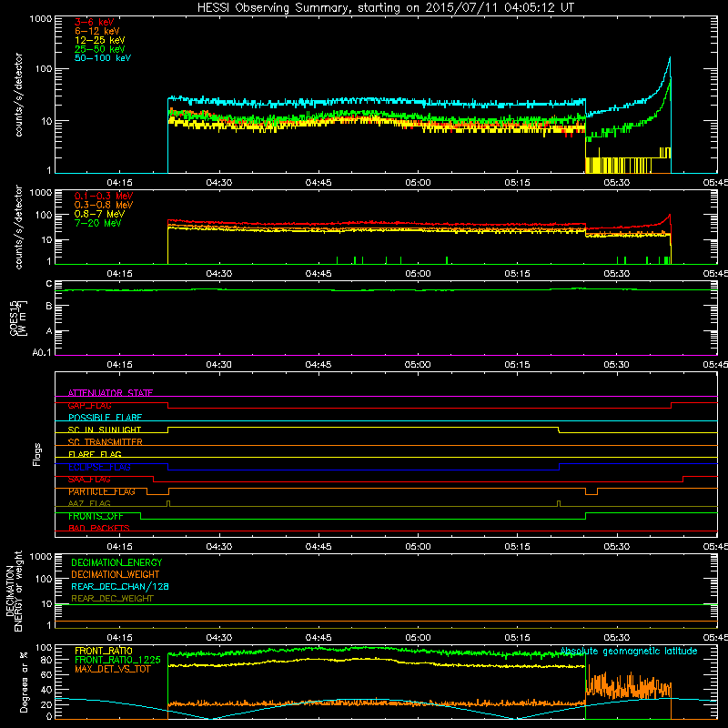Image resolution: width=728 pixels, height=728 pixels.
Task: Select the BAD_PACKETS flag label
Action: point(99,528)
